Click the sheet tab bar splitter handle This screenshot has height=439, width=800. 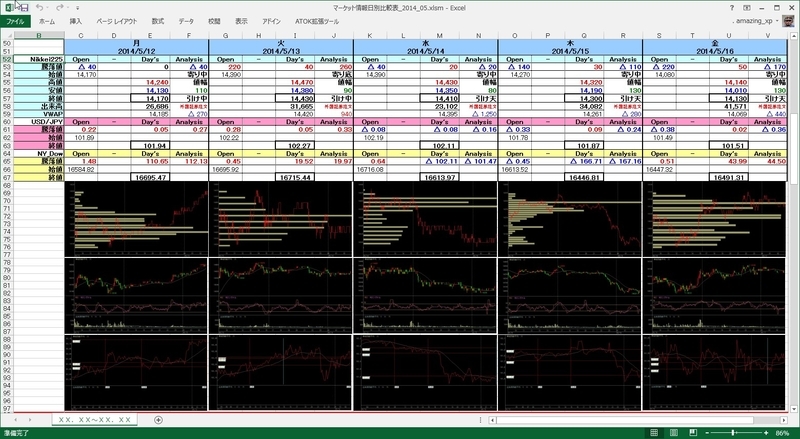point(480,420)
